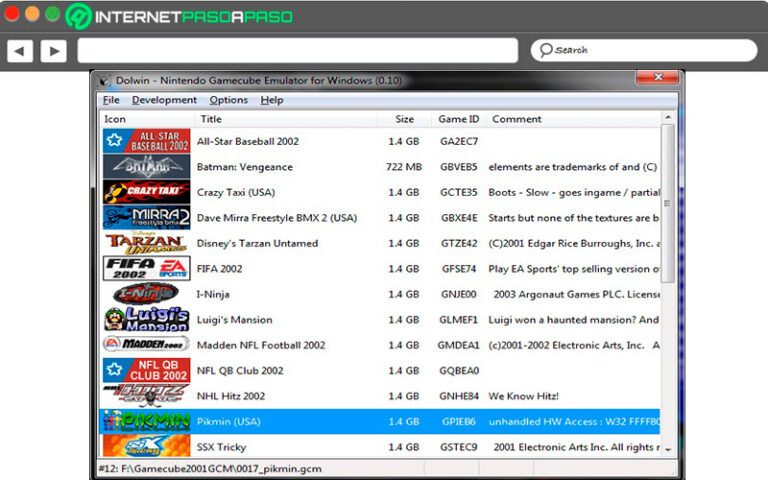Click the Crazy Taxi game icon
The width and height of the screenshot is (768, 480).
point(146,192)
